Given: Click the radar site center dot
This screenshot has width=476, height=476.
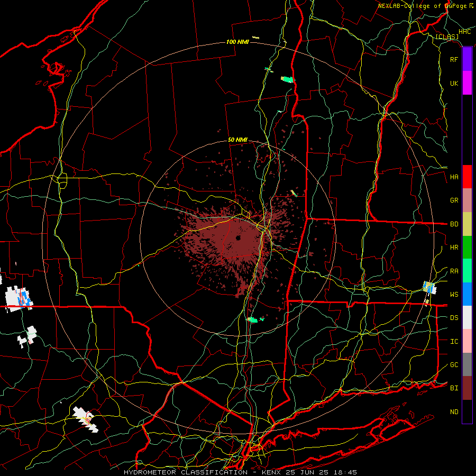Looking at the screenshot, I should 238,237.
